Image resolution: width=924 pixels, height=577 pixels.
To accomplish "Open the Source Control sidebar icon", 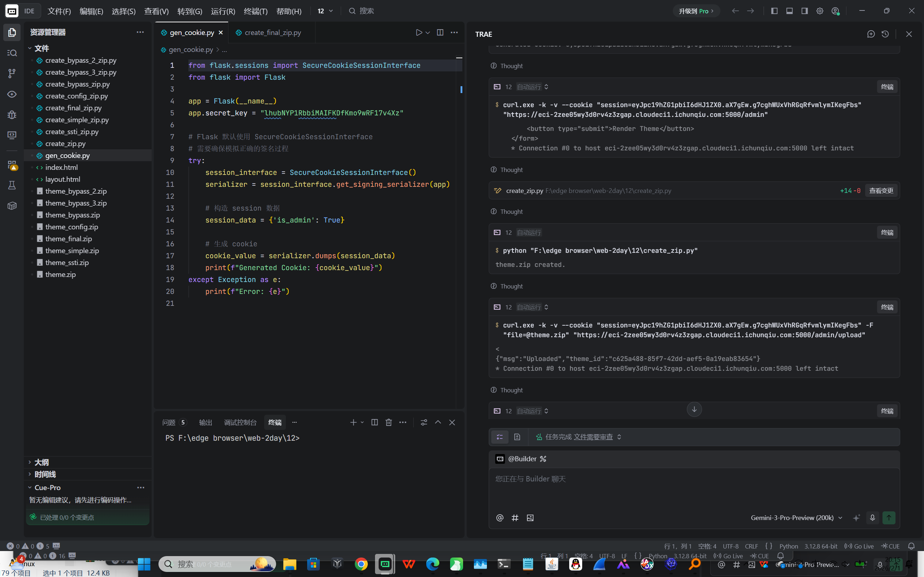I will (12, 73).
